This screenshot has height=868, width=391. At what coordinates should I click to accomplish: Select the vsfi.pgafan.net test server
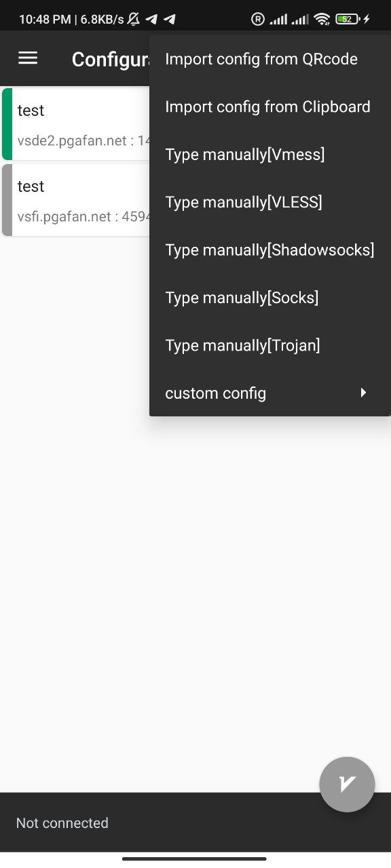76,200
